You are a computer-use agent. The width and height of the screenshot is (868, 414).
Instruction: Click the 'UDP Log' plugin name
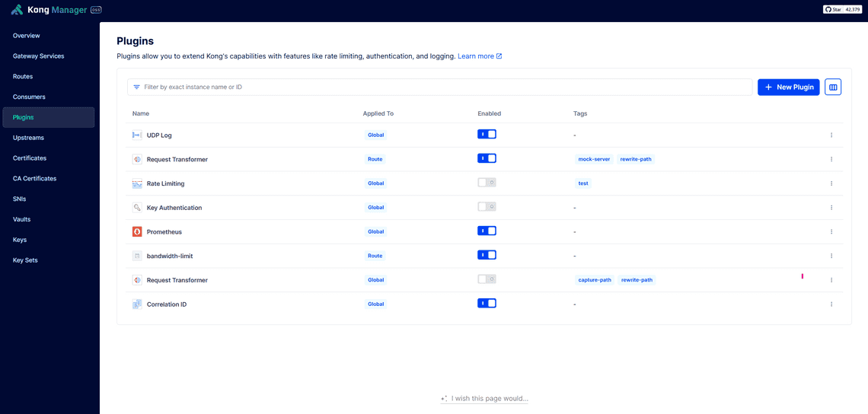(x=159, y=135)
